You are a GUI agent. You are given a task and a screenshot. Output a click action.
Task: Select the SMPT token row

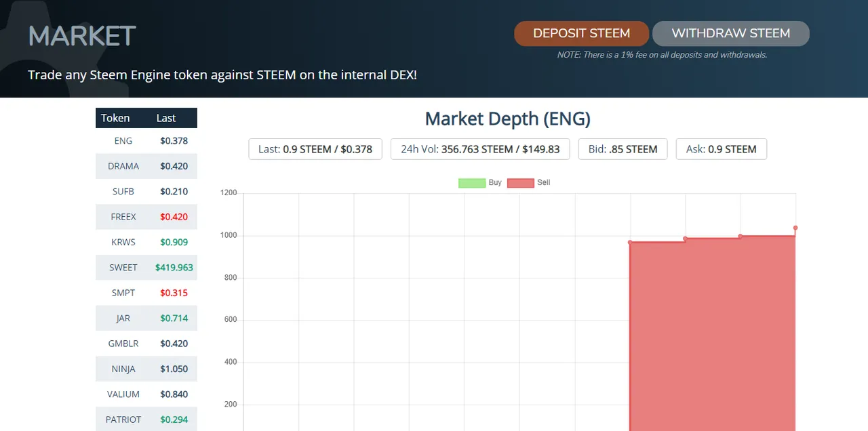point(146,293)
